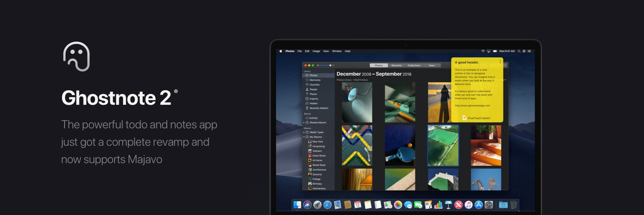Open App Store from the Dock
This screenshot has height=215, width=644.
479,205
